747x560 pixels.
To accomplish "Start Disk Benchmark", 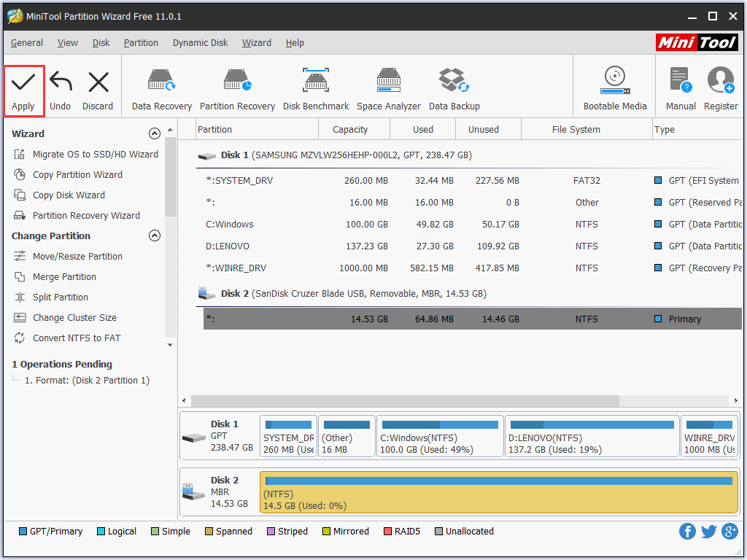I will coord(316,90).
